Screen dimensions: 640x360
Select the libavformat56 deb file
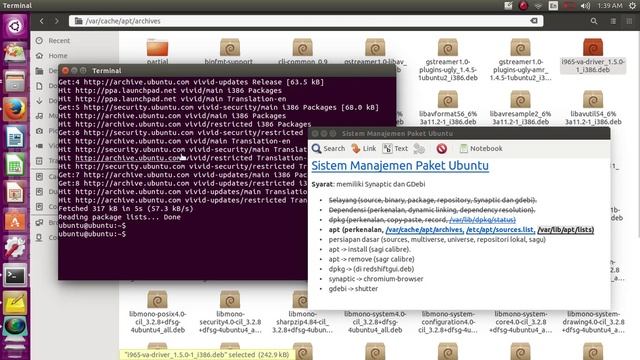tap(448, 108)
